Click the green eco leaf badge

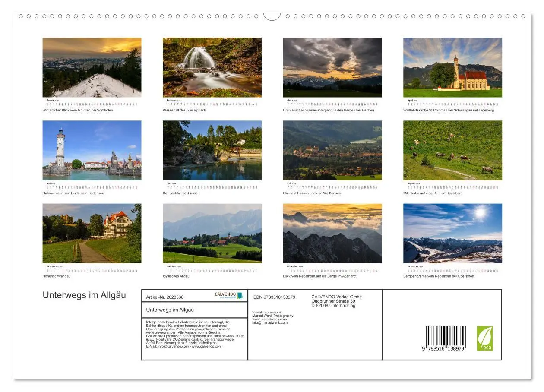point(484,338)
